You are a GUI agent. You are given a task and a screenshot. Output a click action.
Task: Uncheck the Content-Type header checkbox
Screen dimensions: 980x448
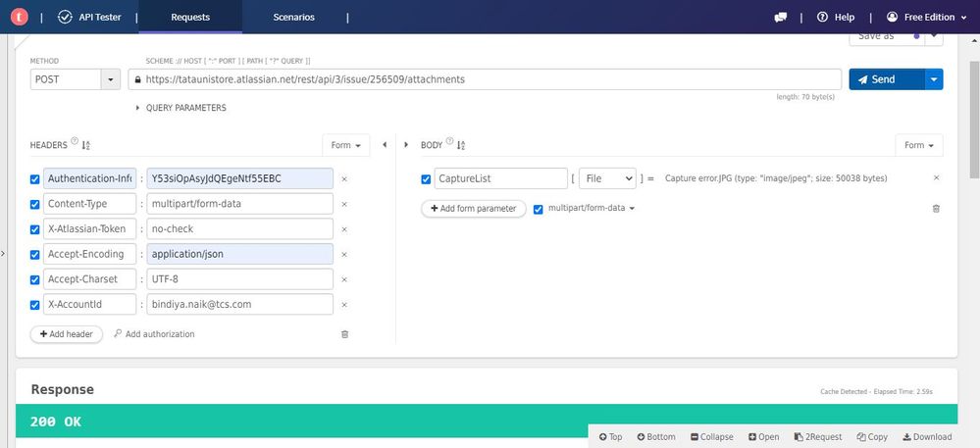pos(35,204)
